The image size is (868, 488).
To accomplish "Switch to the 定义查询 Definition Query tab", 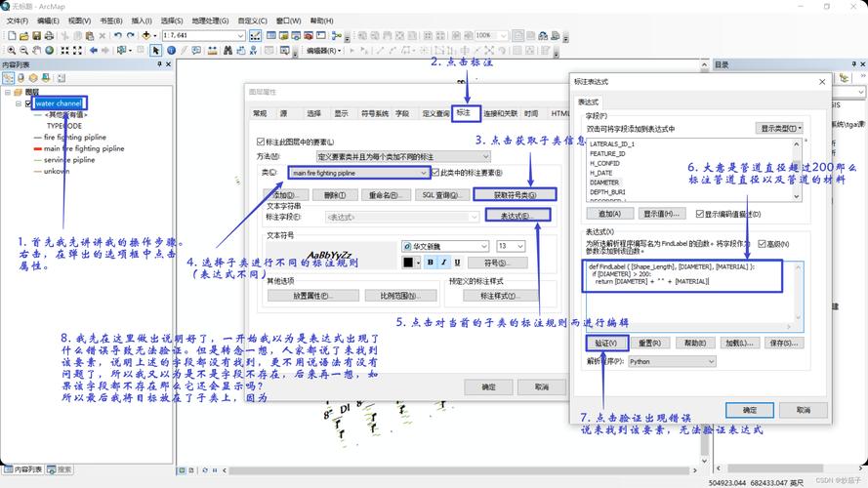I will pos(435,113).
